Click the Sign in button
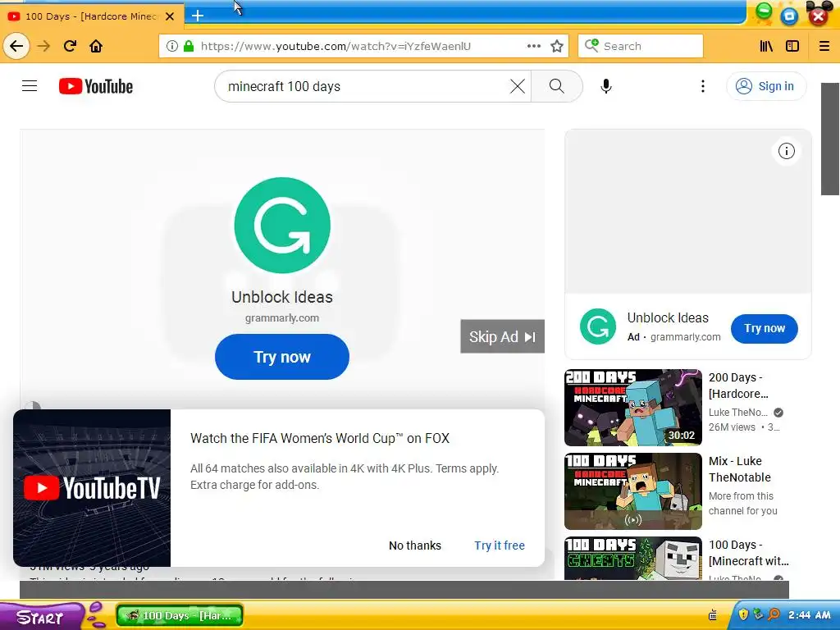 tap(766, 86)
